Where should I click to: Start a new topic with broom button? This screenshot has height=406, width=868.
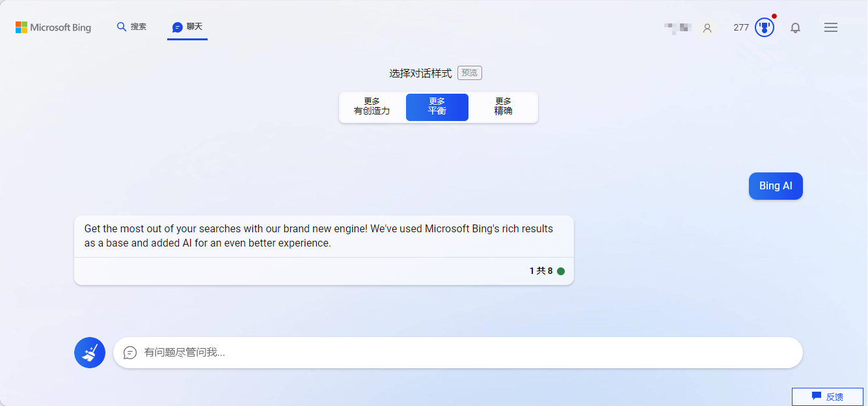pos(90,353)
